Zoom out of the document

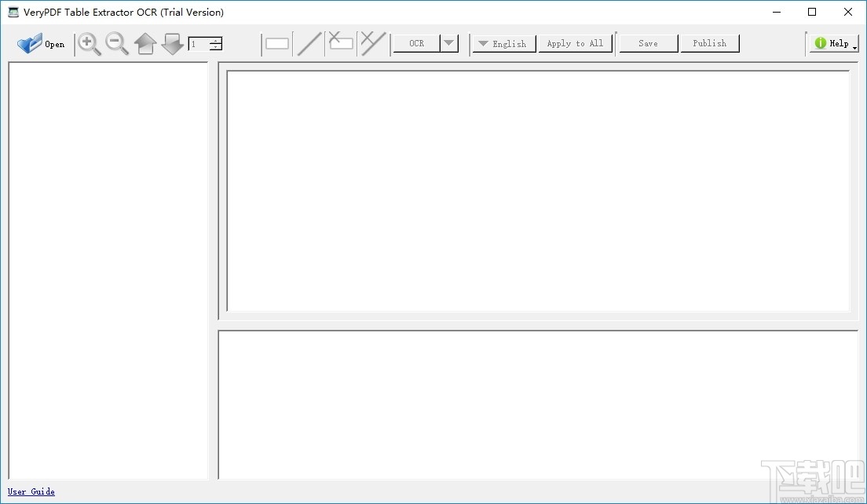[117, 44]
